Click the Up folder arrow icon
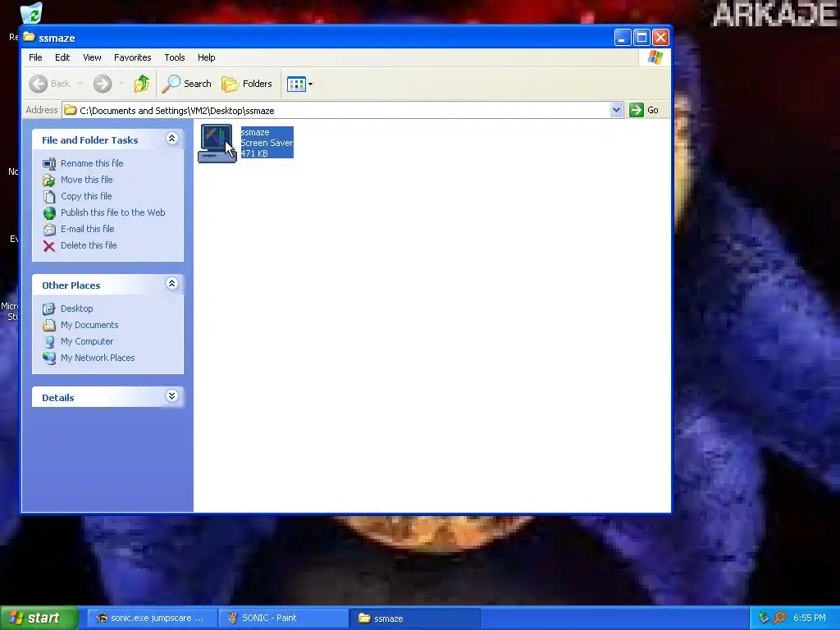This screenshot has width=840, height=630. coord(142,84)
